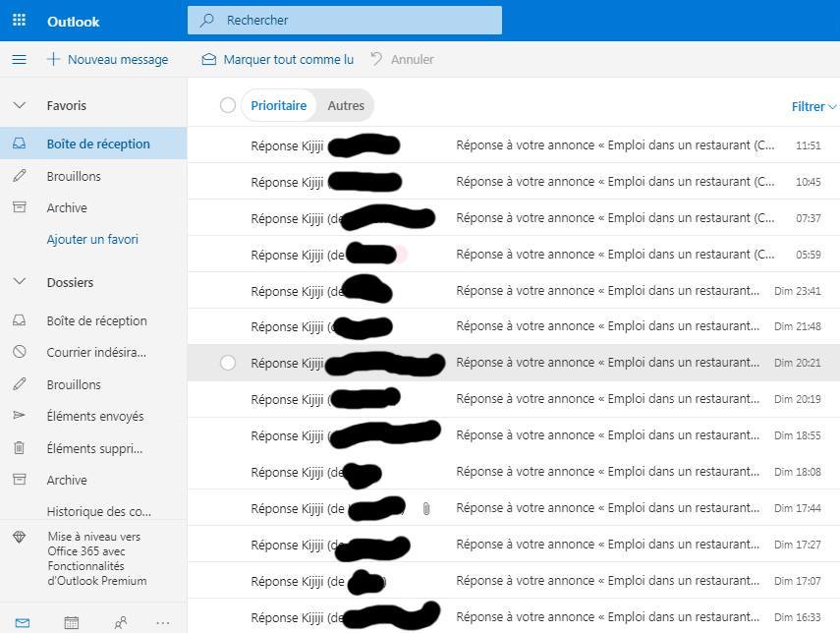Click the pencil icon for Favoris Brouillons

20,176
